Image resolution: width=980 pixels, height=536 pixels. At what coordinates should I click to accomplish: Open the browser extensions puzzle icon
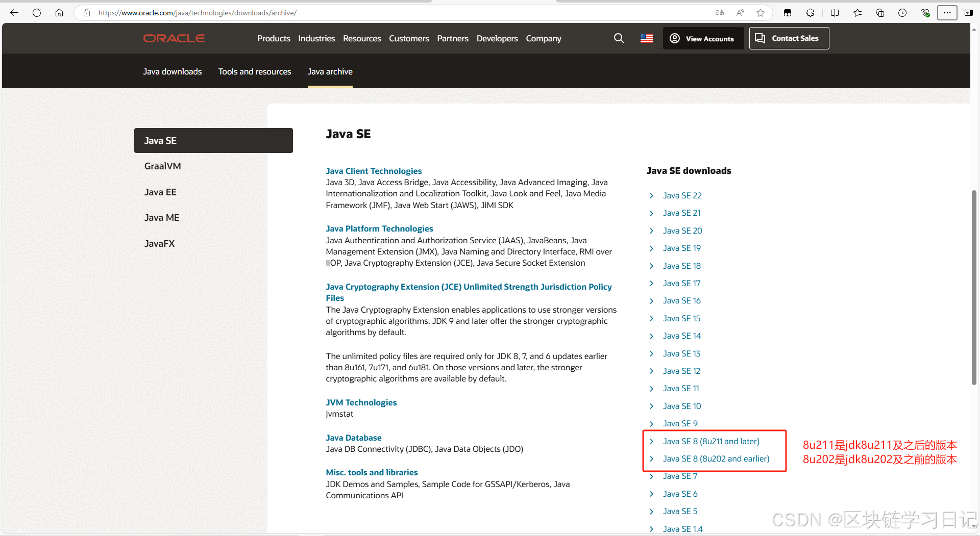click(x=810, y=13)
